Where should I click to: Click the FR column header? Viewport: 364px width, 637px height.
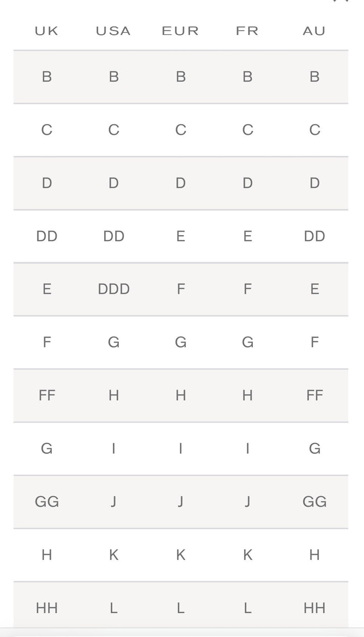tap(247, 31)
